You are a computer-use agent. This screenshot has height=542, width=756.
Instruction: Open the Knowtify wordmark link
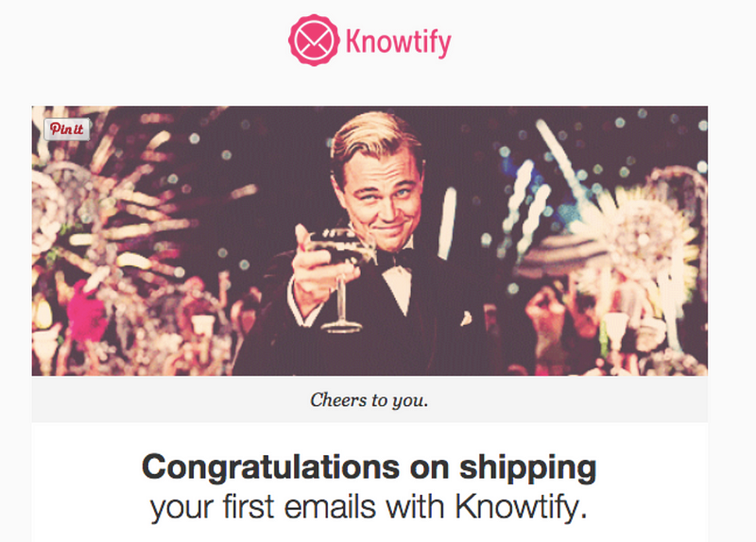pyautogui.click(x=398, y=42)
